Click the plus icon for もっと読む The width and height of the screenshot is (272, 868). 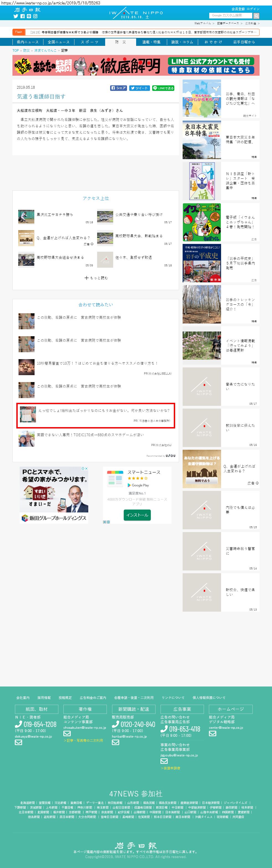pos(86,278)
